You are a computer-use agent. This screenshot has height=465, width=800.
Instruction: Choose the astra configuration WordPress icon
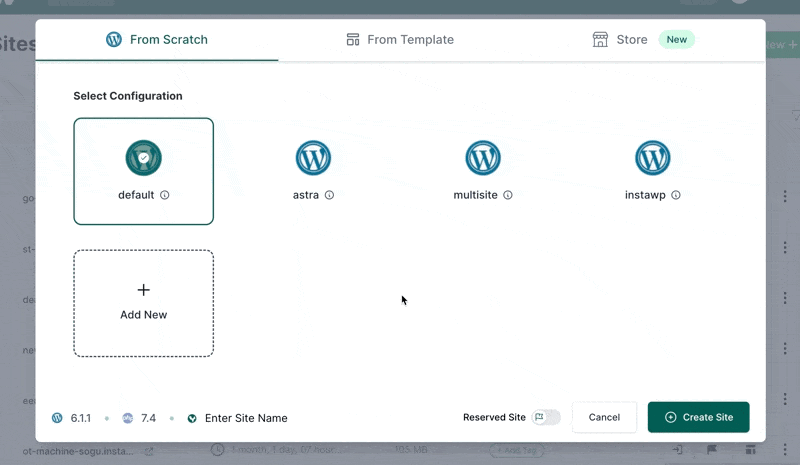(313, 158)
